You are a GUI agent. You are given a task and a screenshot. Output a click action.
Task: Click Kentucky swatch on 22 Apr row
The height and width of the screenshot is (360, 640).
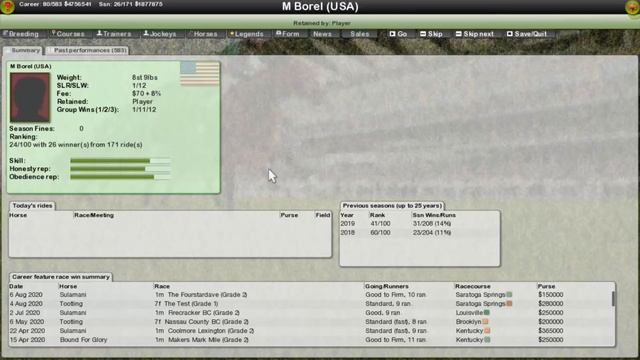[487, 330]
